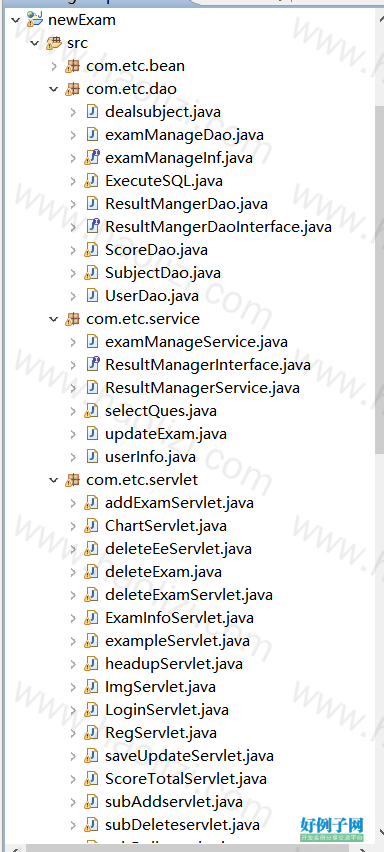The height and width of the screenshot is (852, 384).
Task: Click the ResultMangerDaoInterface.java interface icon
Action: click(x=92, y=226)
